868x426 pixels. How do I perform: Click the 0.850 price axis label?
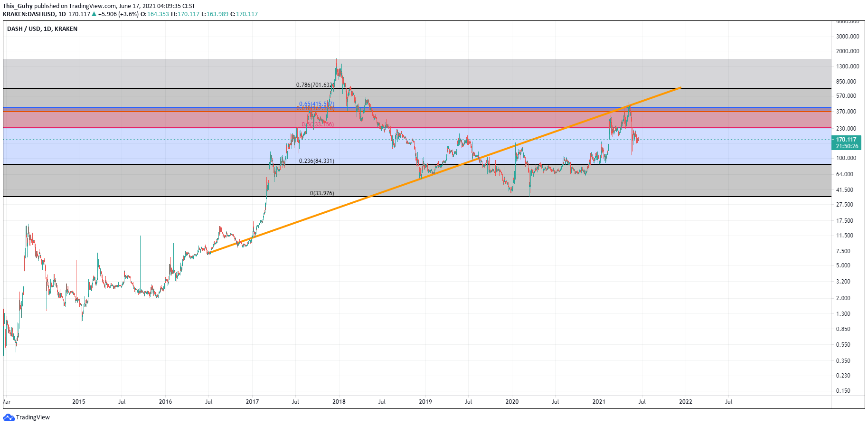843,329
